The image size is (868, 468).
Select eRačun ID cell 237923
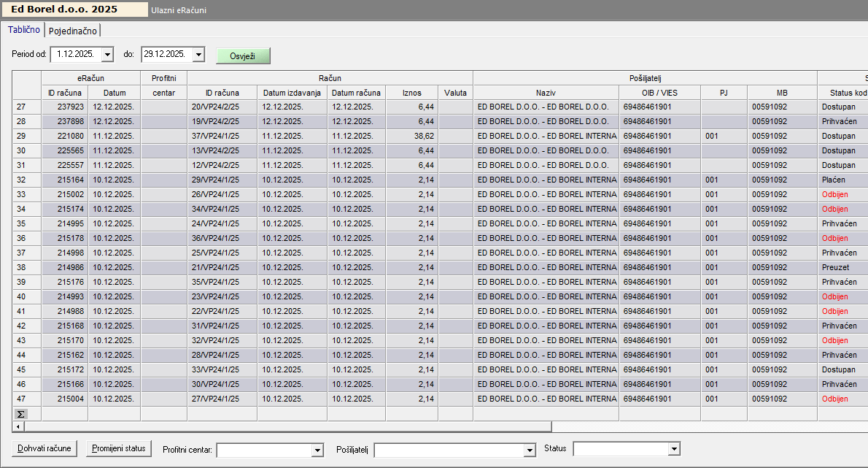coord(65,107)
